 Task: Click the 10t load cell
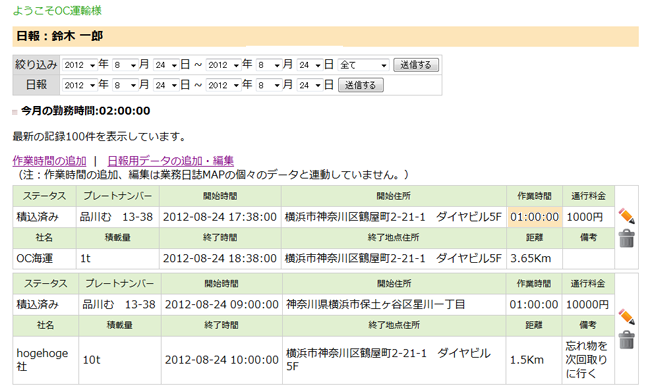tap(120, 360)
